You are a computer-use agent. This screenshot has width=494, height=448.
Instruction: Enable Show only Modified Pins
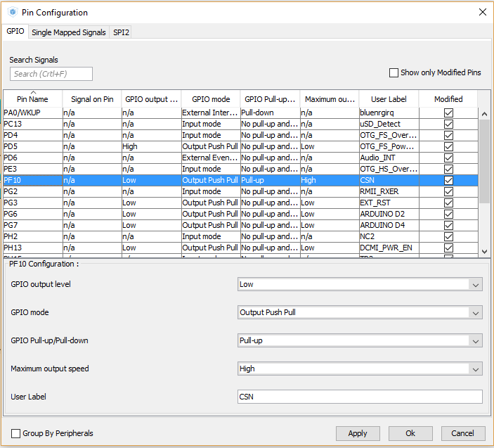pos(394,72)
